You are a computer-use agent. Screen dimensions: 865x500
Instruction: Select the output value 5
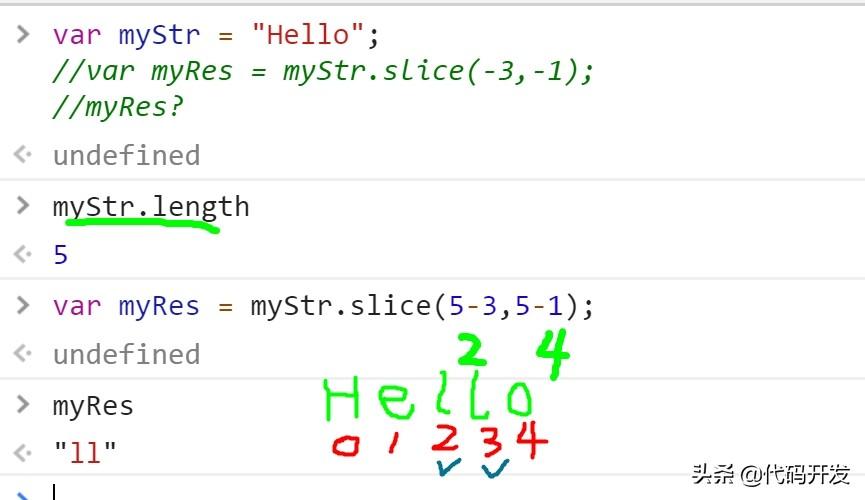[x=61, y=255]
